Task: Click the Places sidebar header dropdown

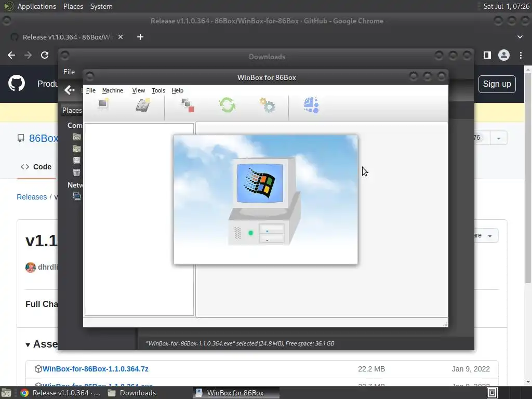Action: [x=72, y=110]
